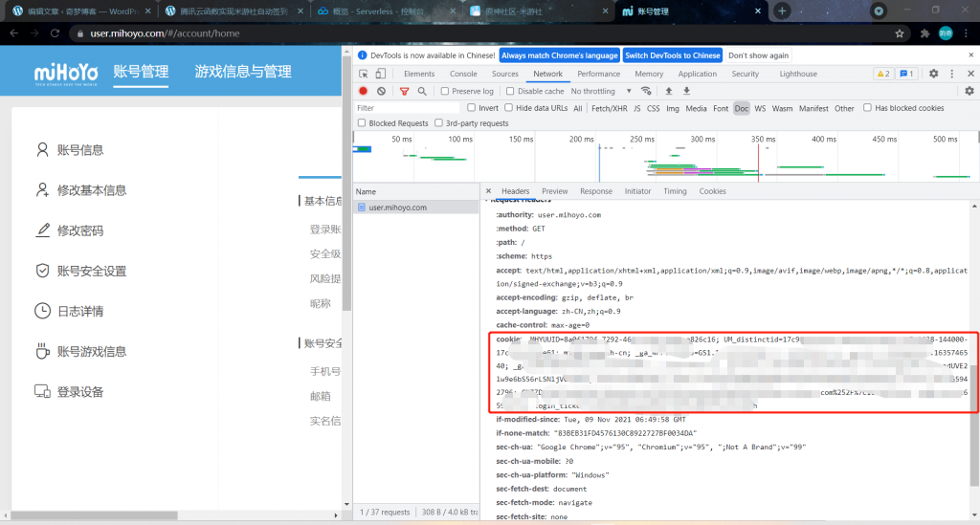Click the inspect element picker icon
Image resolution: width=980 pixels, height=525 pixels.
click(363, 74)
